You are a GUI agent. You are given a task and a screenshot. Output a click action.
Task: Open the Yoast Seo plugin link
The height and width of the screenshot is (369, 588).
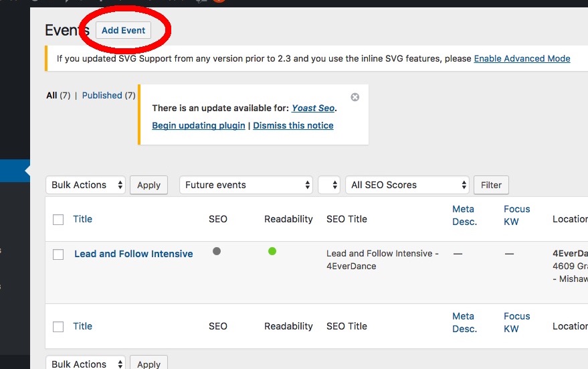(313, 108)
